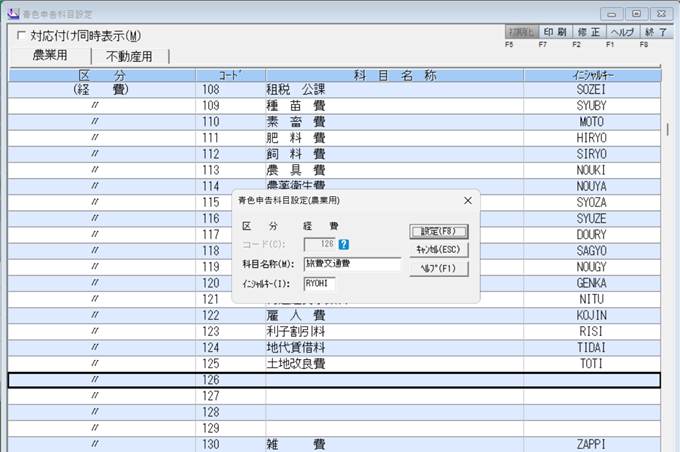Click the 終了 toolbar button
The height and width of the screenshot is (452, 680).
pyautogui.click(x=656, y=32)
